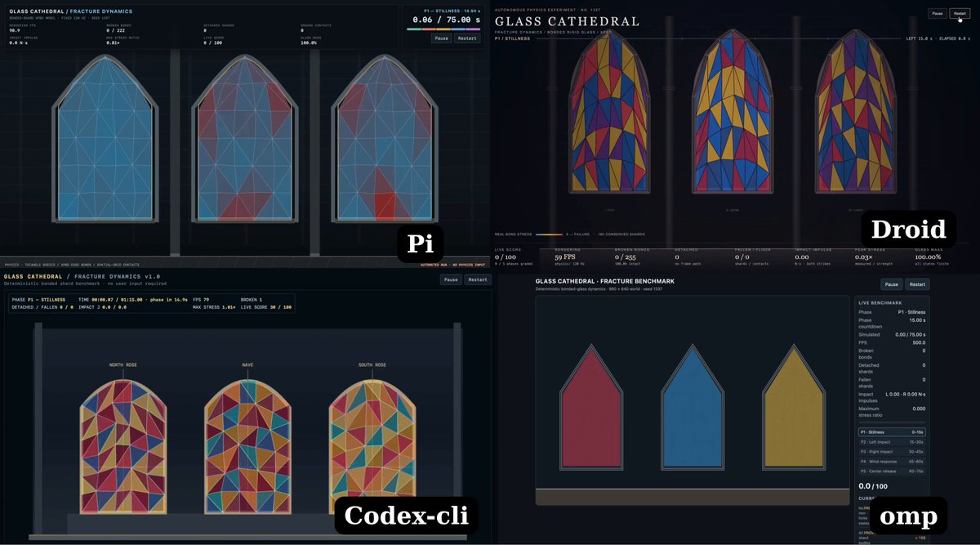This screenshot has width=980, height=545.
Task: Pause the Pi panel simulation
Action: click(x=442, y=38)
